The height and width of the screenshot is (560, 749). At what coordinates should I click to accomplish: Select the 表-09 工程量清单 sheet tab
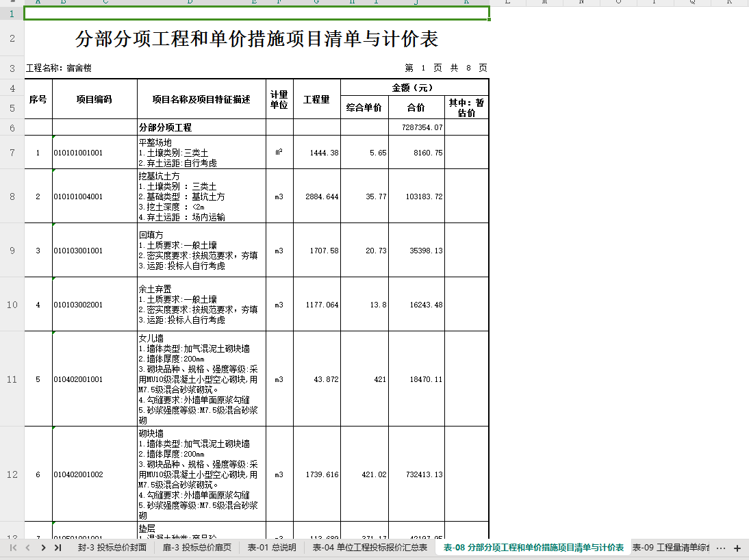[x=671, y=548]
